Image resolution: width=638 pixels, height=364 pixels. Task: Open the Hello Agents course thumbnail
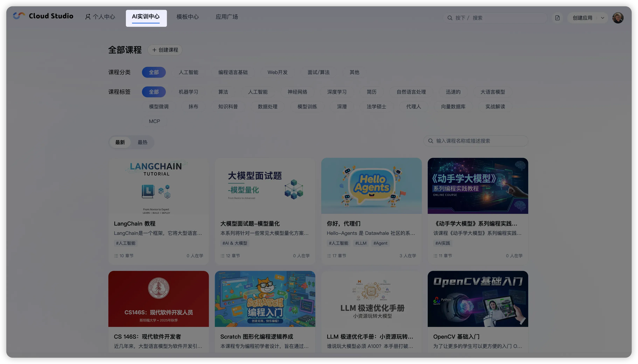[371, 186]
